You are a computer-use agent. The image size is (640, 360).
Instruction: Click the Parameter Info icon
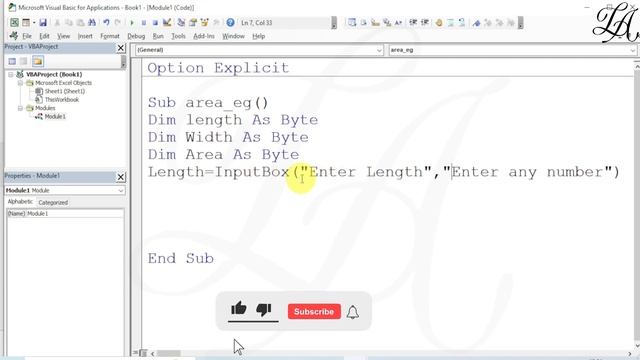pos(387,23)
